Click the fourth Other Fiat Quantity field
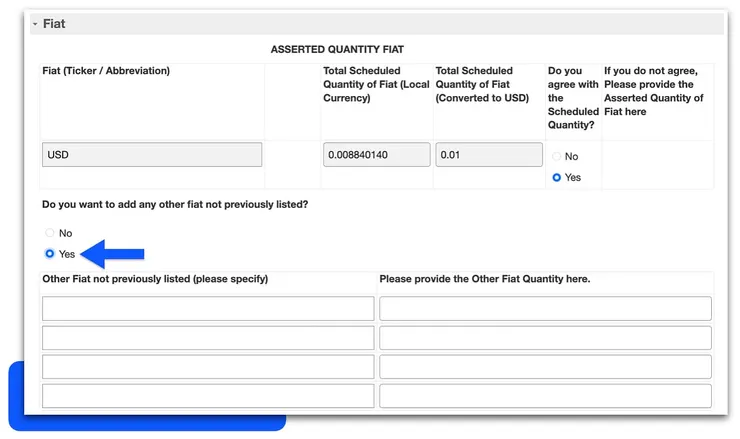Image resolution: width=740 pixels, height=439 pixels. [545, 396]
